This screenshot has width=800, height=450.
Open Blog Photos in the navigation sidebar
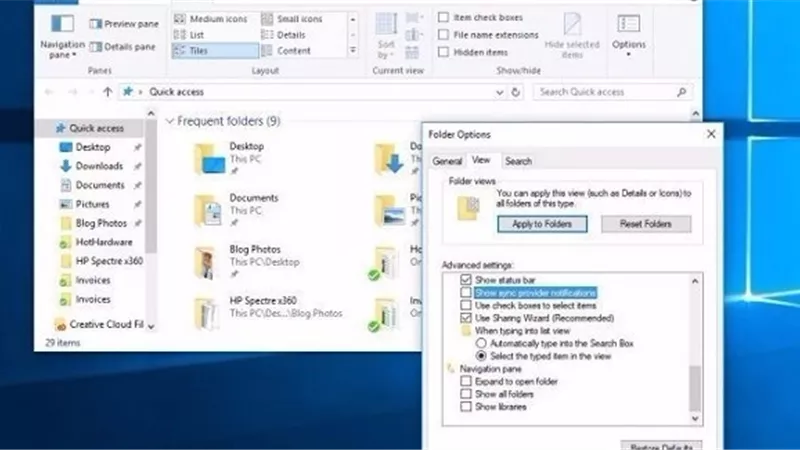tap(101, 223)
